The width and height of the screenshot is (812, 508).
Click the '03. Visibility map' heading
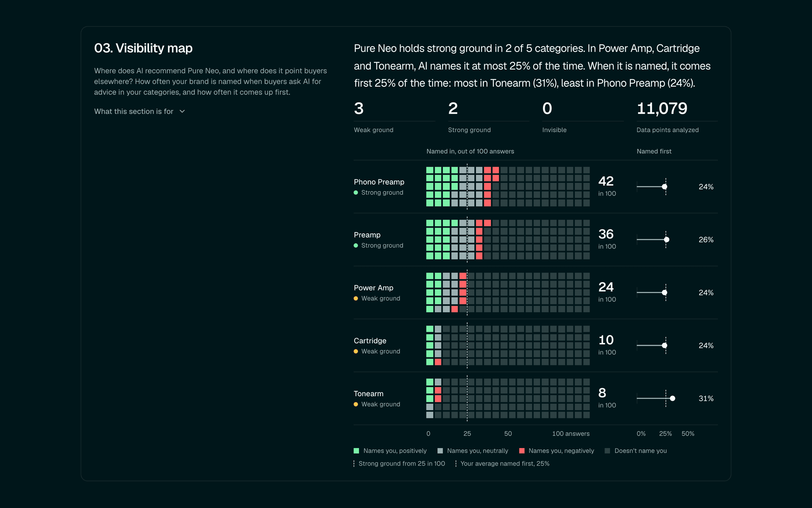point(143,48)
